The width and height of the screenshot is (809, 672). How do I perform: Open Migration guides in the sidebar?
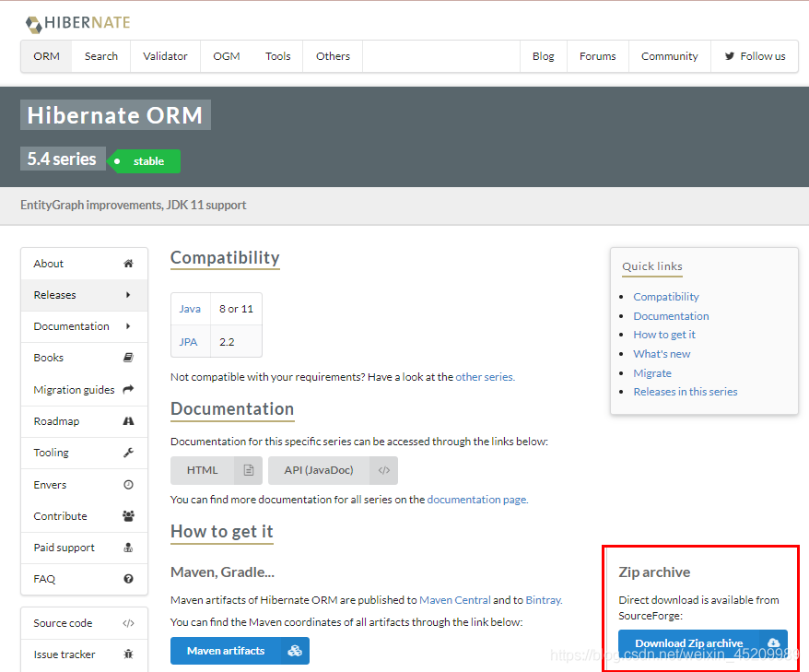(84, 390)
